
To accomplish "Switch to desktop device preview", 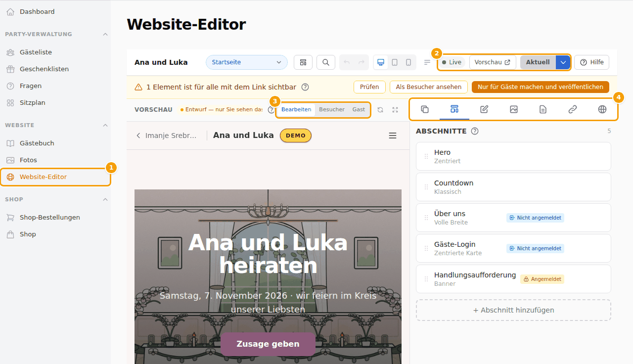I will click(x=381, y=62).
